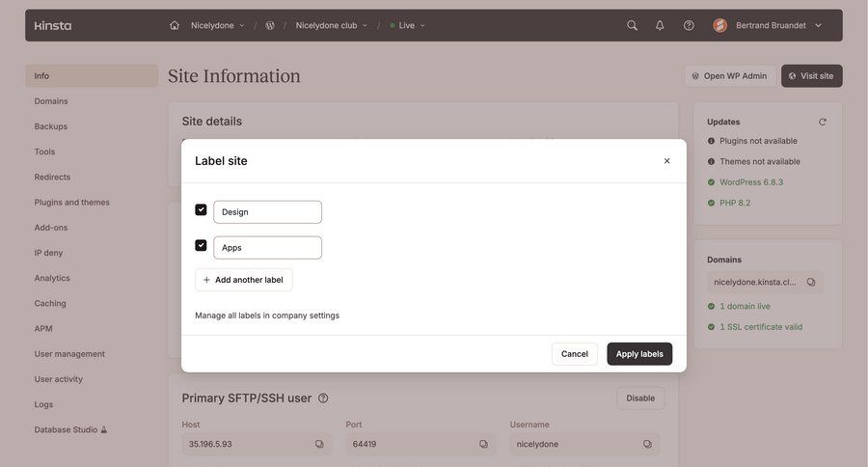This screenshot has width=868, height=467.
Task: Open IP deny in the sidebar
Action: (49, 253)
